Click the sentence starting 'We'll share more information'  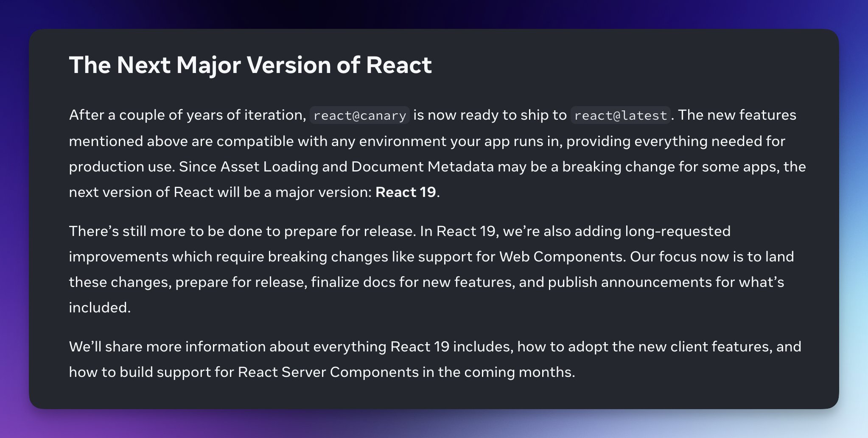435,359
